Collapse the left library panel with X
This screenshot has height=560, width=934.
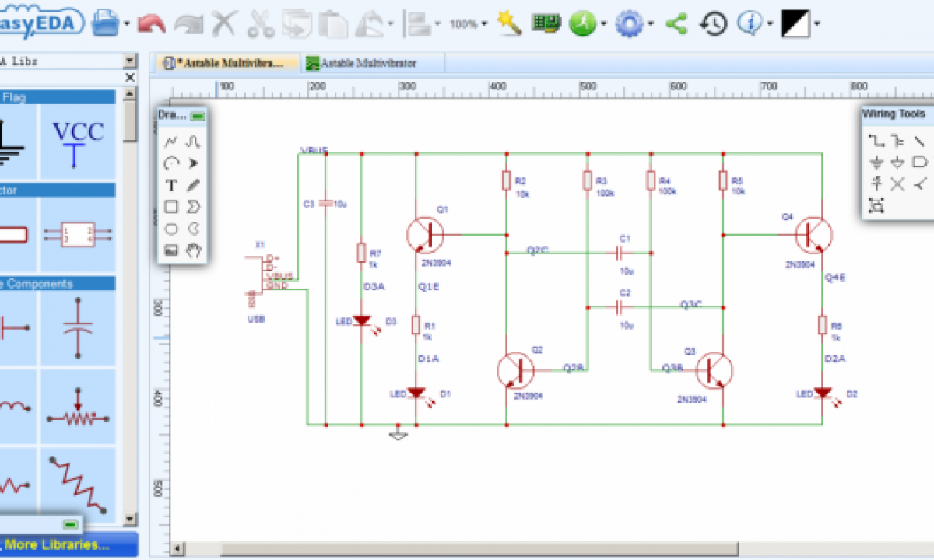click(130, 78)
